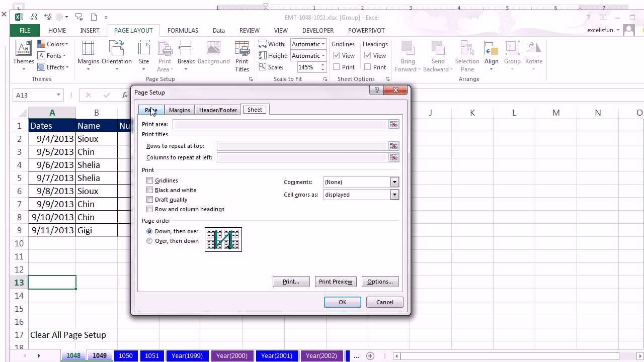Screen dimensions: 644x362
Task: Switch to the 1050 sheet tab
Action: tap(126, 355)
